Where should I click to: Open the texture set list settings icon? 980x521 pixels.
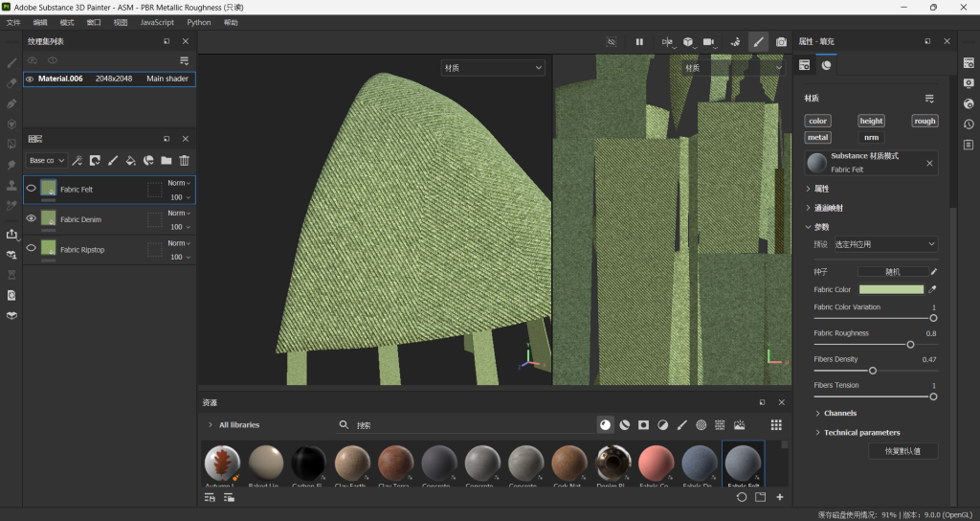click(x=185, y=60)
